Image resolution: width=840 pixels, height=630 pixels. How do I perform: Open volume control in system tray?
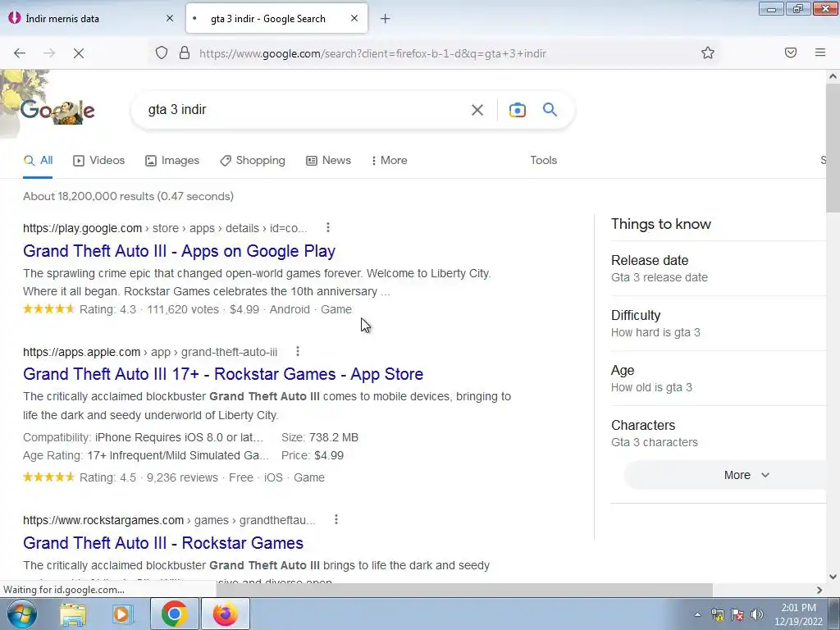click(757, 614)
